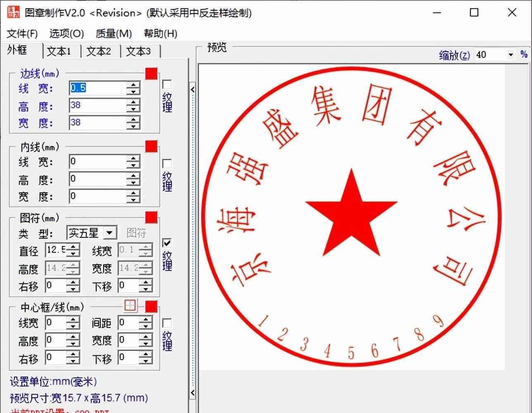Switch to the 外框 tab
532x413 pixels.
[17, 50]
